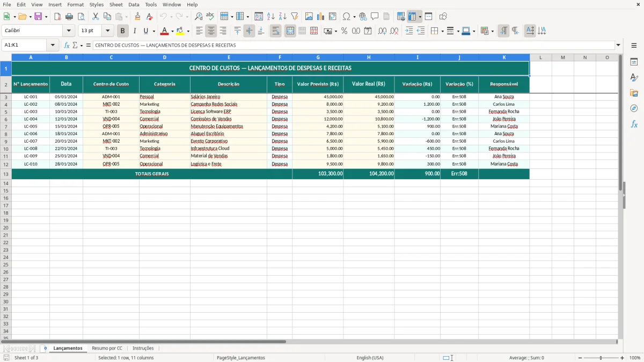The height and width of the screenshot is (362, 644).
Task: Switch to Instruções sheet tab
Action: pyautogui.click(x=143, y=348)
